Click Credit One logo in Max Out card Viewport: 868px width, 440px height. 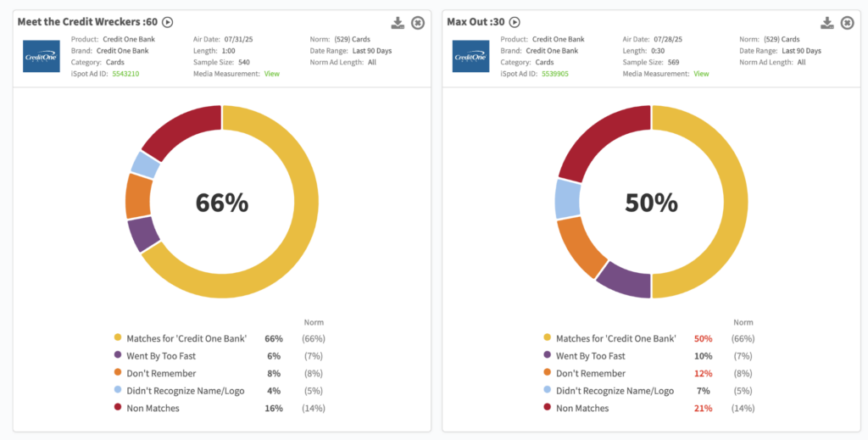pos(470,56)
